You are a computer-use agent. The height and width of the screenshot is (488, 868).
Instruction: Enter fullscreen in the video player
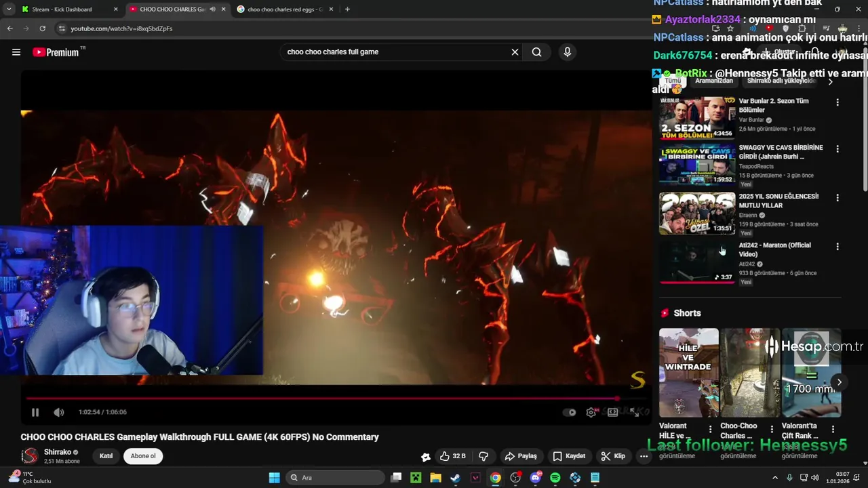(x=635, y=412)
